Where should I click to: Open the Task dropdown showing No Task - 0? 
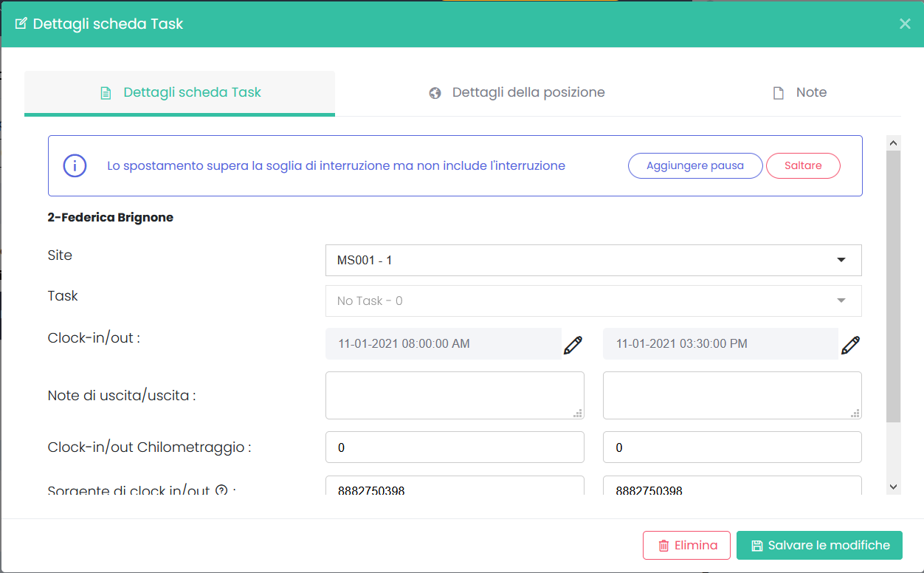tap(593, 301)
